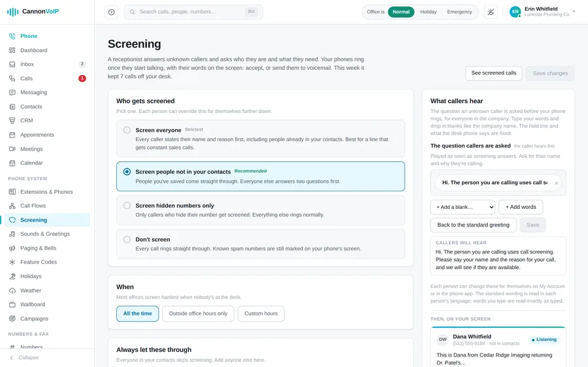Set office status to Normal
The image size is (588, 367).
click(x=401, y=12)
